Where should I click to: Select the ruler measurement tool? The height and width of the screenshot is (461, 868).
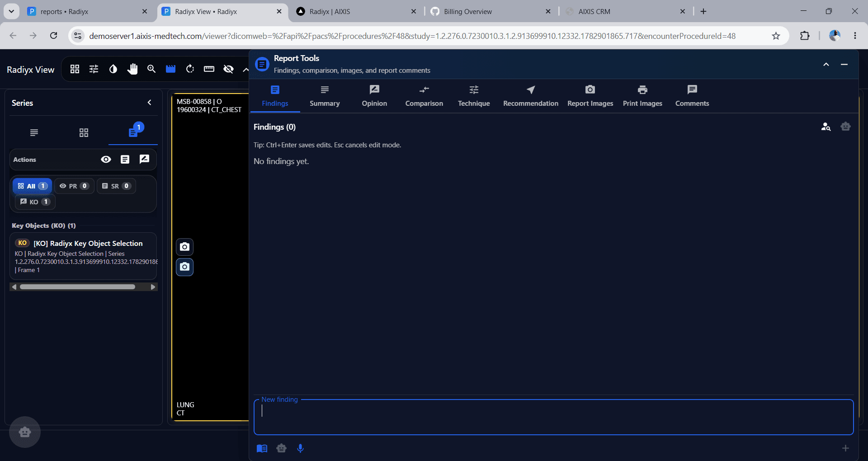[209, 69]
